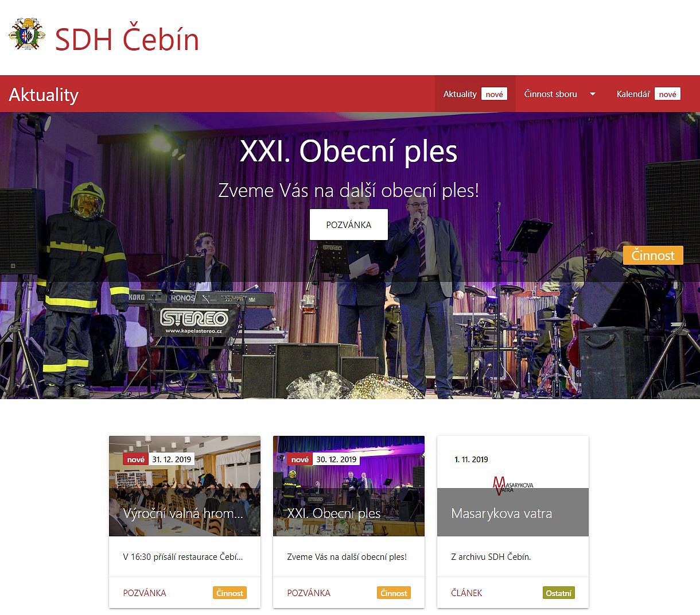700x615 pixels.
Task: Expand the Činnost sboru dropdown arrow
Action: tap(593, 94)
